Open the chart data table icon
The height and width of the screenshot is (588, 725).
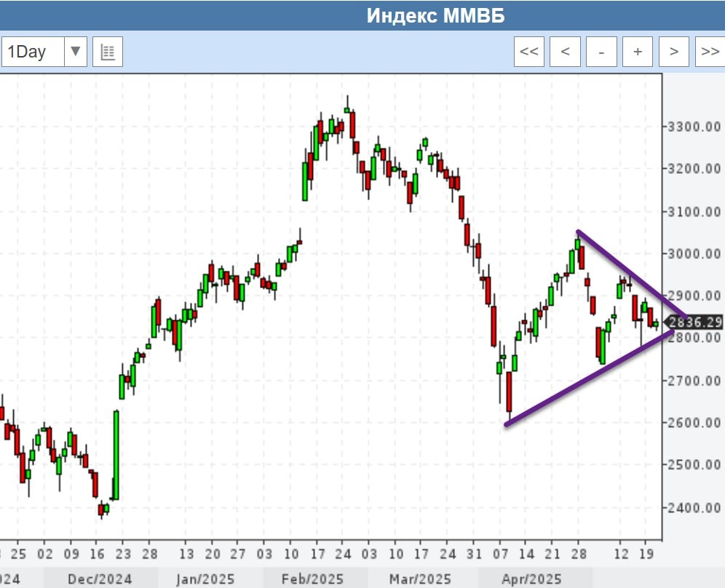pyautogui.click(x=108, y=52)
